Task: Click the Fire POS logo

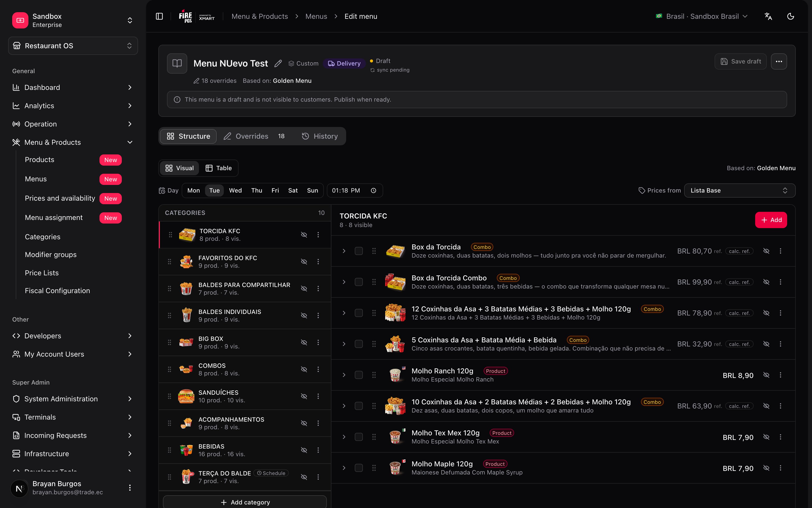Action: coord(185,16)
